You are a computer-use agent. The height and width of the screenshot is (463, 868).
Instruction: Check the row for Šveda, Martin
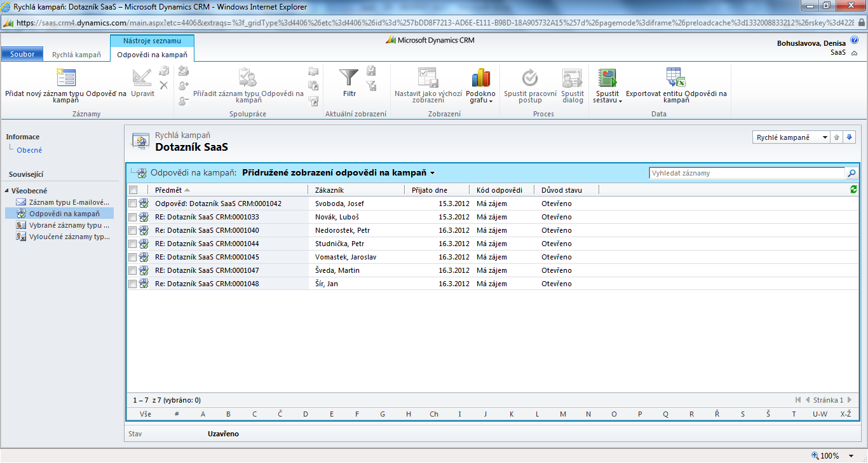coord(132,270)
